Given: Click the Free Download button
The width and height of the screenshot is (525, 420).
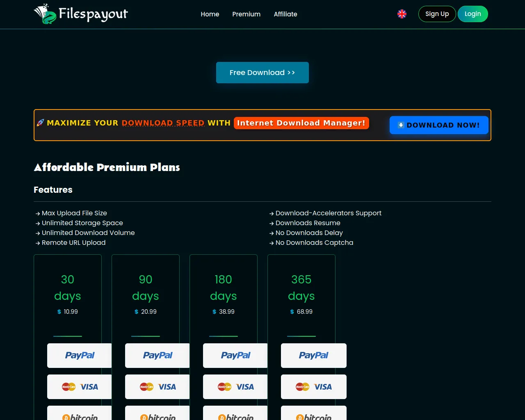Looking at the screenshot, I should (x=262, y=73).
